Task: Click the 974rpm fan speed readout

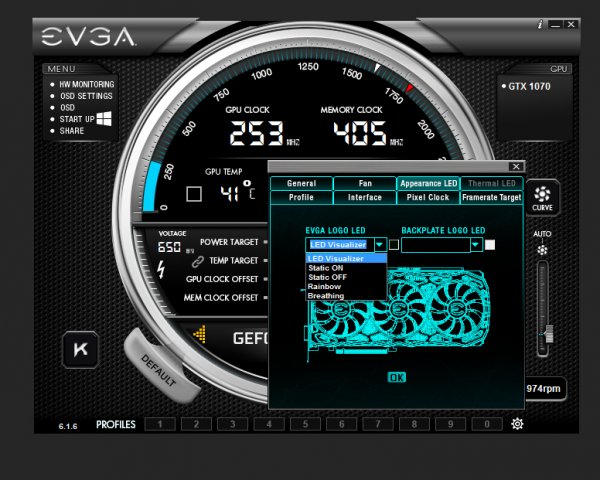Action: (543, 389)
